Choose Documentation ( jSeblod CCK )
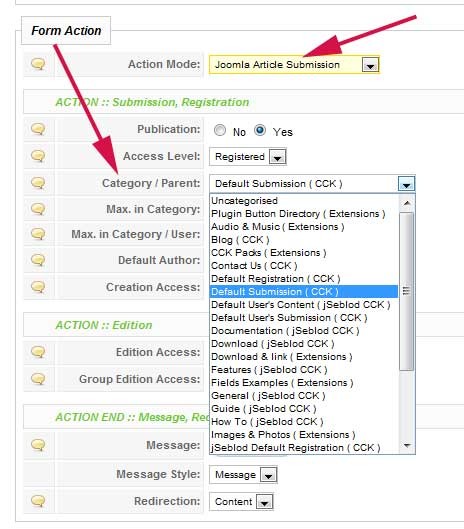 point(304,331)
